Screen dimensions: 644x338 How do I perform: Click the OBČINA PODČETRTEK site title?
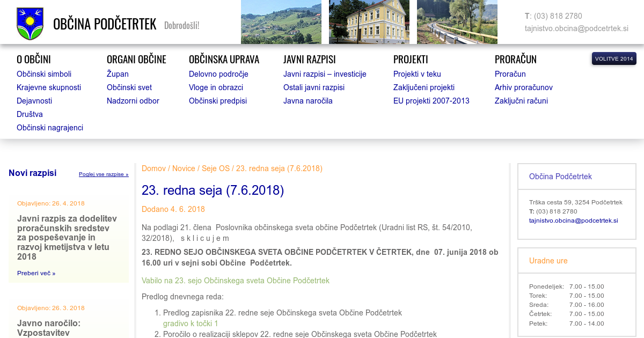click(x=105, y=24)
